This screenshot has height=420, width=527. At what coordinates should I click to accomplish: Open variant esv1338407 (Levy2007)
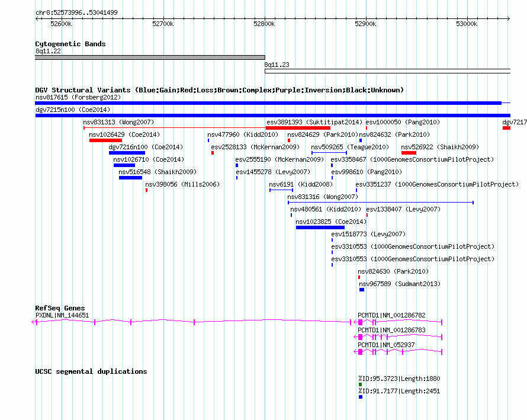click(403, 209)
